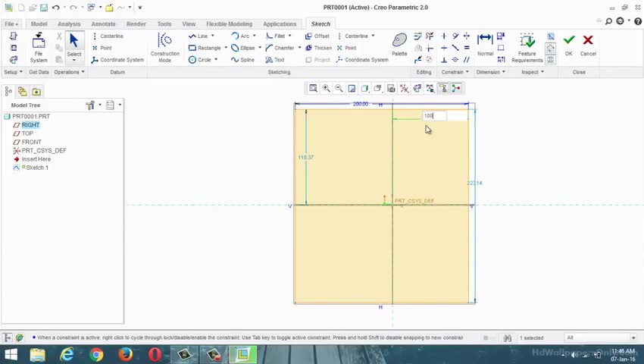Apply the Vertical constraint
The image size is (644, 364).
click(444, 36)
